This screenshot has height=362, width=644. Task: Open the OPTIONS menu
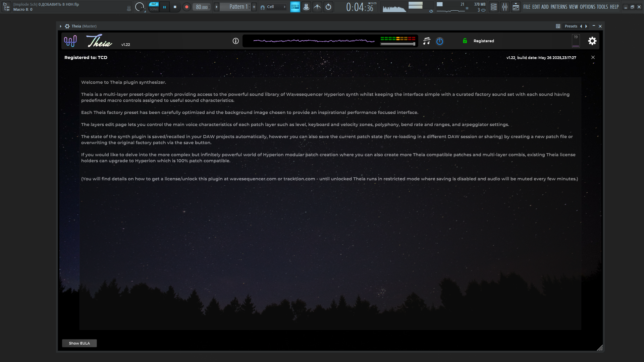tap(587, 7)
